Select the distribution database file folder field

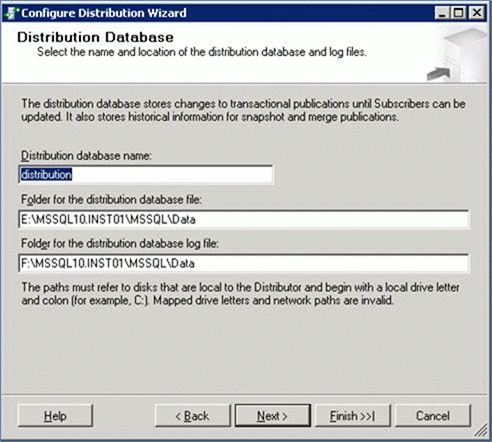click(244, 219)
